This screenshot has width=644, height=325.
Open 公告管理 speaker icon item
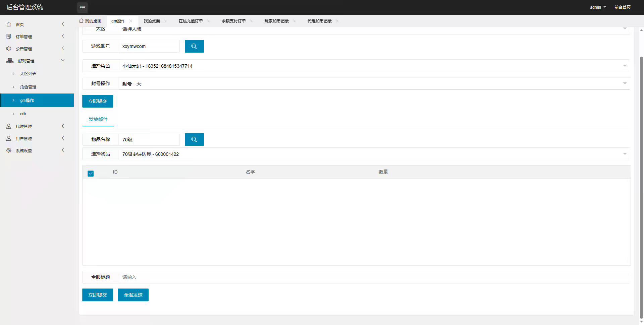(9, 49)
